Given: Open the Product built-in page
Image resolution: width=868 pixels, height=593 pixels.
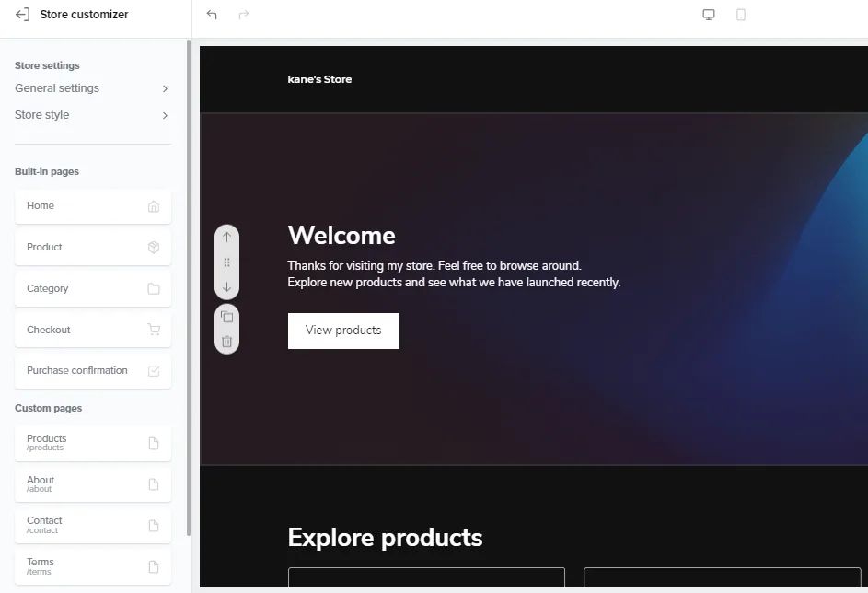Looking at the screenshot, I should (92, 247).
